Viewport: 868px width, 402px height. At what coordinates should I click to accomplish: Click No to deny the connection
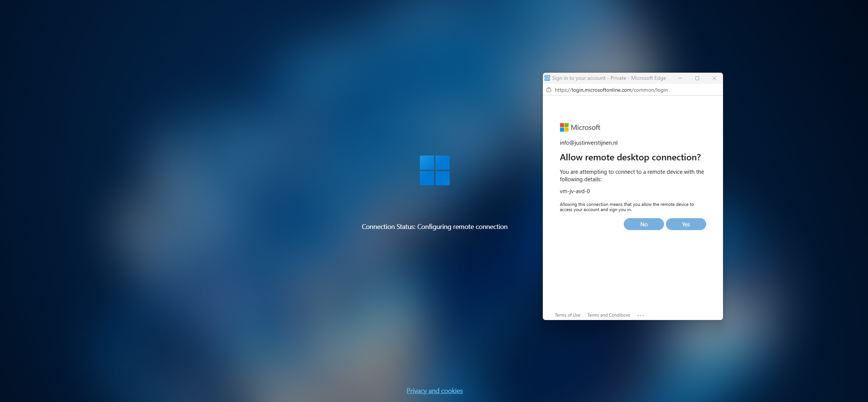[x=644, y=224]
